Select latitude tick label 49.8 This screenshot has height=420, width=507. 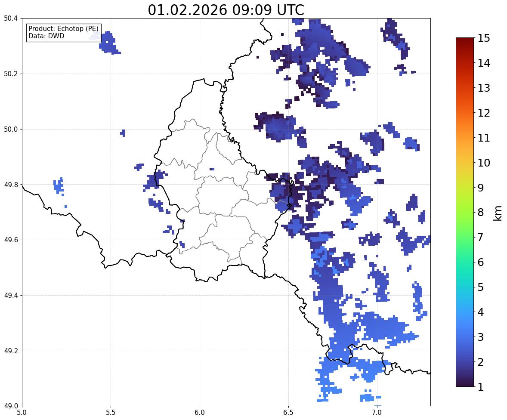point(11,185)
